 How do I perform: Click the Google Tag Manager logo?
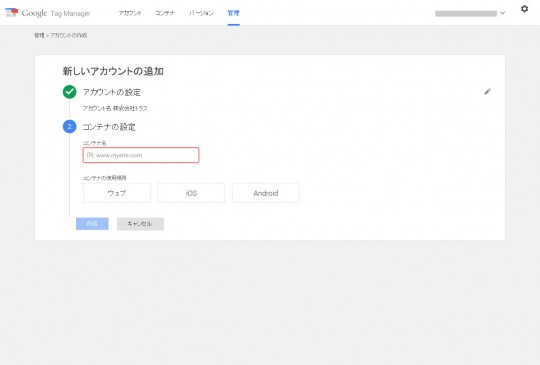pos(48,13)
